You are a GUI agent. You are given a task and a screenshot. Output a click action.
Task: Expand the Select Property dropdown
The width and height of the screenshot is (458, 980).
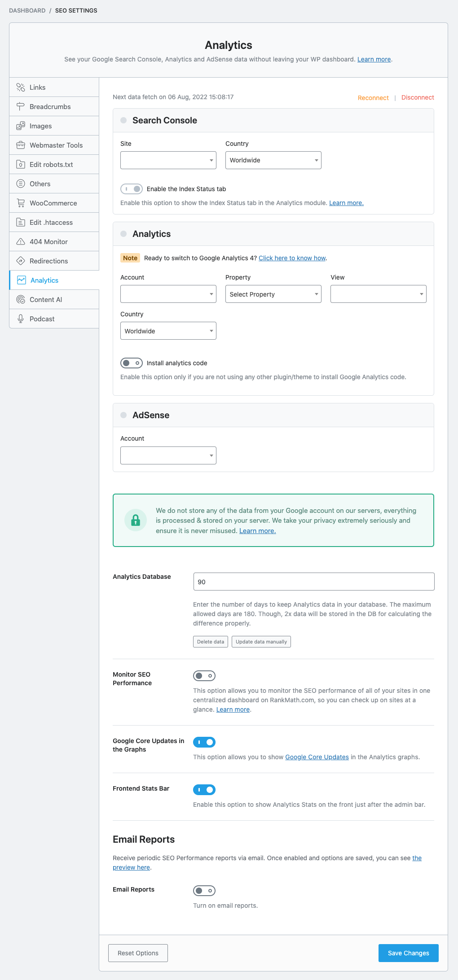pos(273,294)
